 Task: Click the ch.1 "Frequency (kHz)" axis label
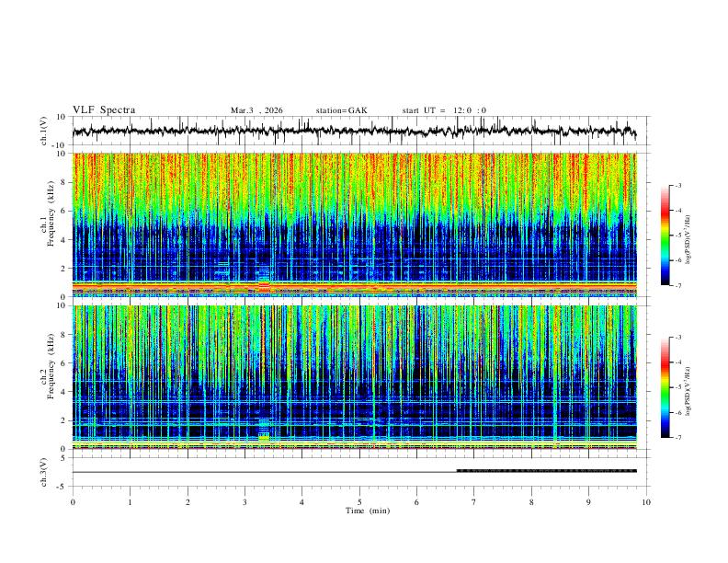pyautogui.click(x=51, y=213)
